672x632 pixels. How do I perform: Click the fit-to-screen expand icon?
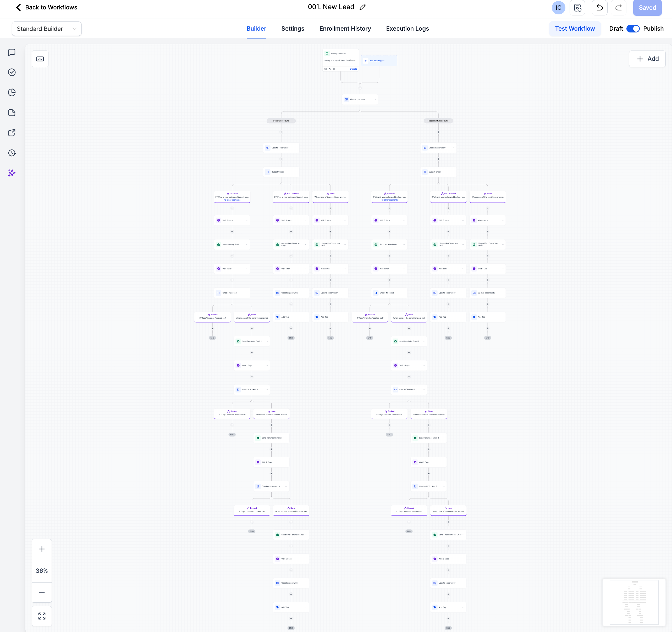click(42, 616)
